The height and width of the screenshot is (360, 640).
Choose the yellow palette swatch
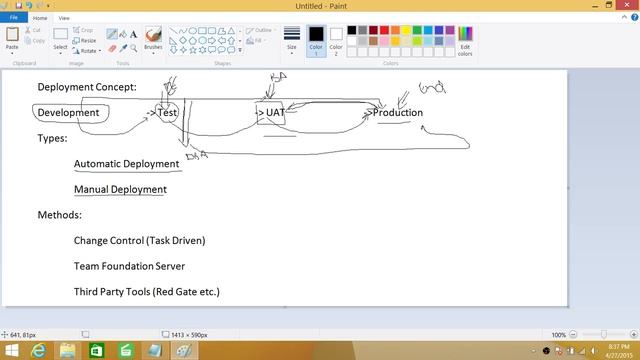point(406,30)
